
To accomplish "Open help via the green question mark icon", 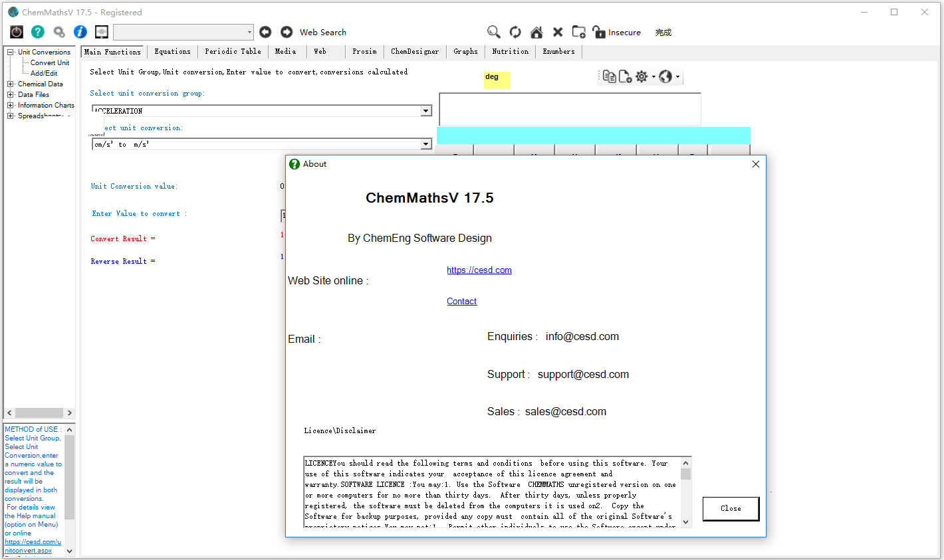I will click(37, 31).
